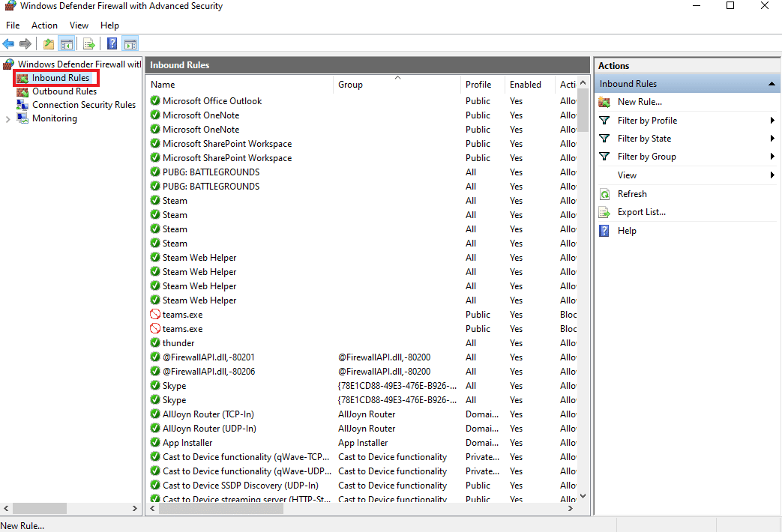Screen dimensions: 782x532
Task: Click the Monitoring tree icon
Action: 22,118
